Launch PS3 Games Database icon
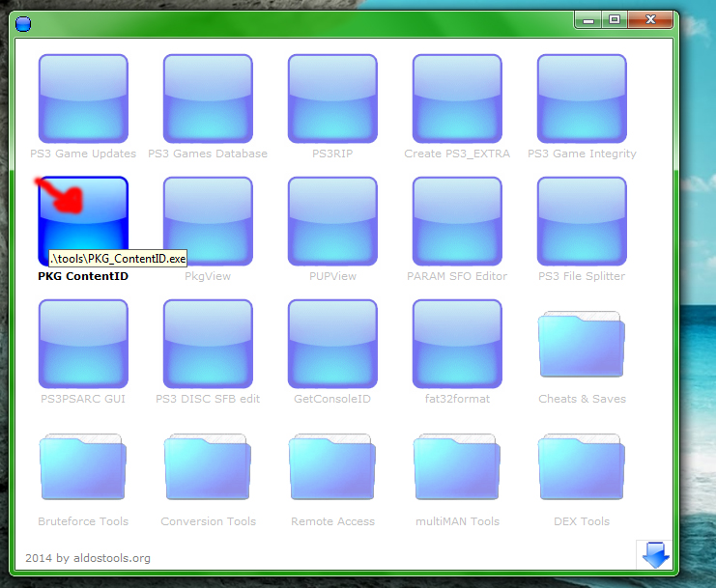716x588 pixels. pos(208,98)
